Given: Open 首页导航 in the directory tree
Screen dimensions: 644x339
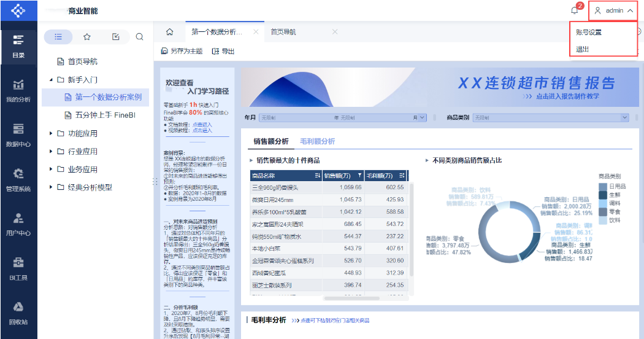Looking at the screenshot, I should tap(83, 61).
